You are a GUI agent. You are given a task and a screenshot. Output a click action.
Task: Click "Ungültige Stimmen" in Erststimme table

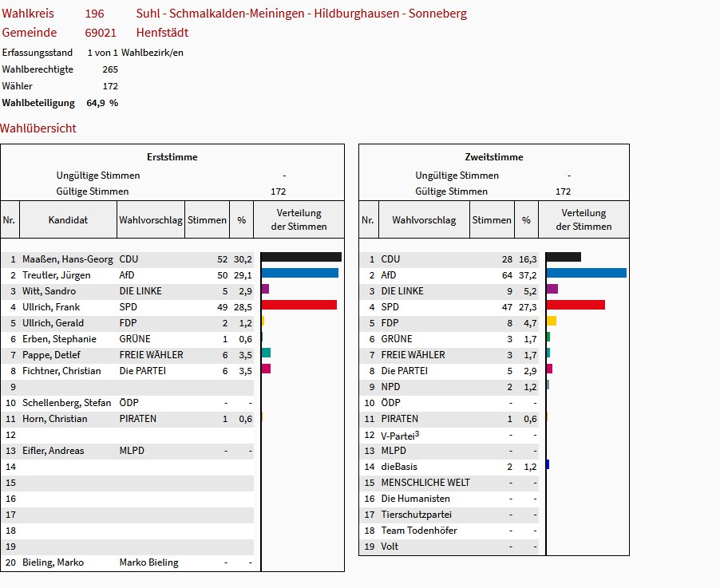[98, 176]
